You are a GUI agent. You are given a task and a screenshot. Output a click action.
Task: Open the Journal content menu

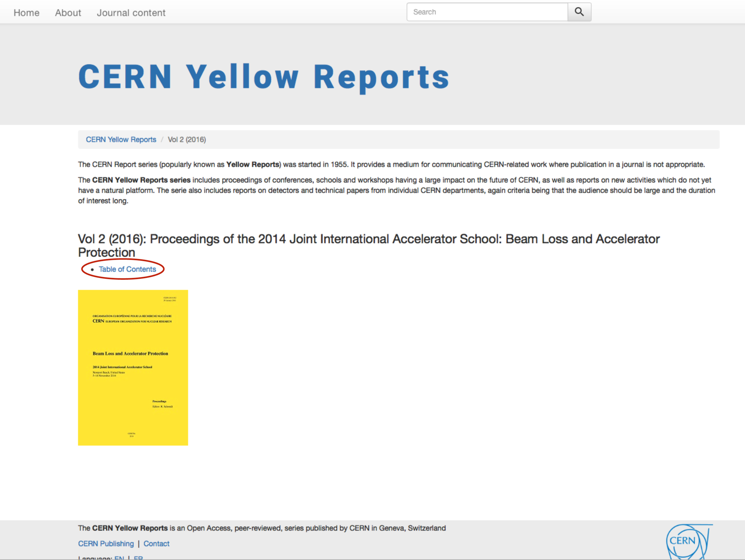131,13
